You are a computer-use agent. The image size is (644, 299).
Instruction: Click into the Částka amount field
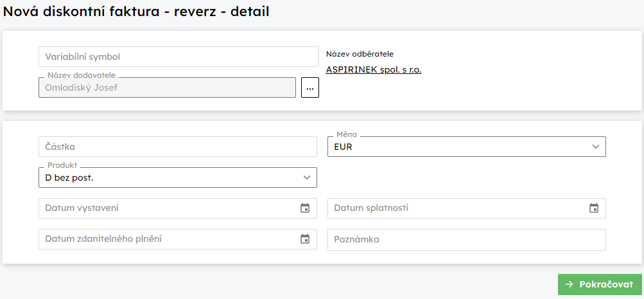pos(178,147)
